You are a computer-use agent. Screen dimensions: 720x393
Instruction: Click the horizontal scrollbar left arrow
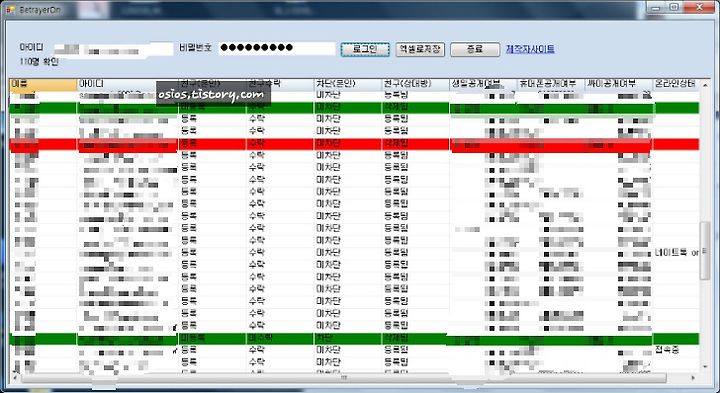pos(15,378)
